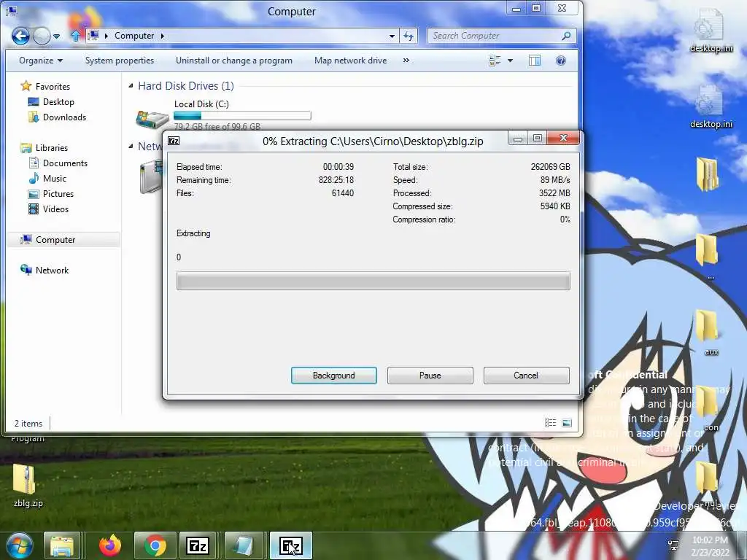Open the Documents library
Screen dimensions: 747x560
click(65, 163)
